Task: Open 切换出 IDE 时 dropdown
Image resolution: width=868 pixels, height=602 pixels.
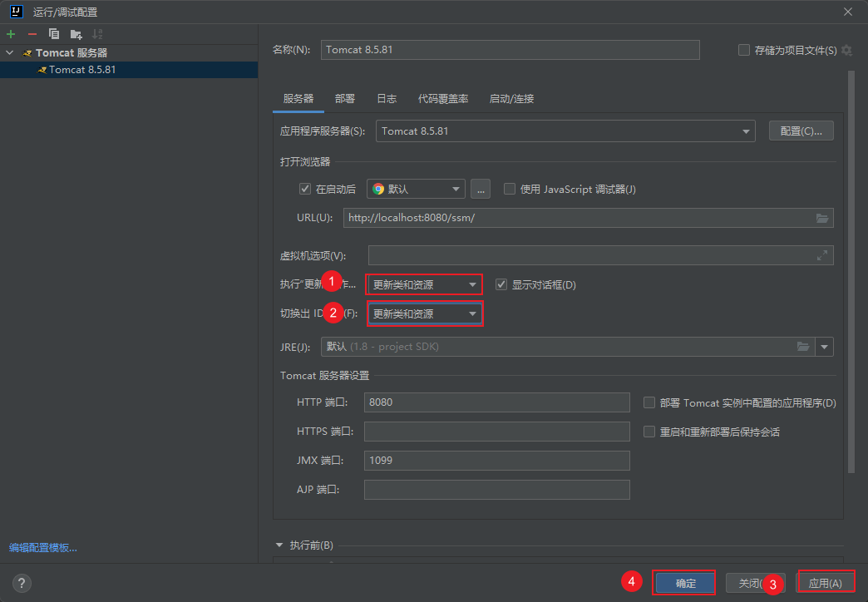Action: (425, 314)
